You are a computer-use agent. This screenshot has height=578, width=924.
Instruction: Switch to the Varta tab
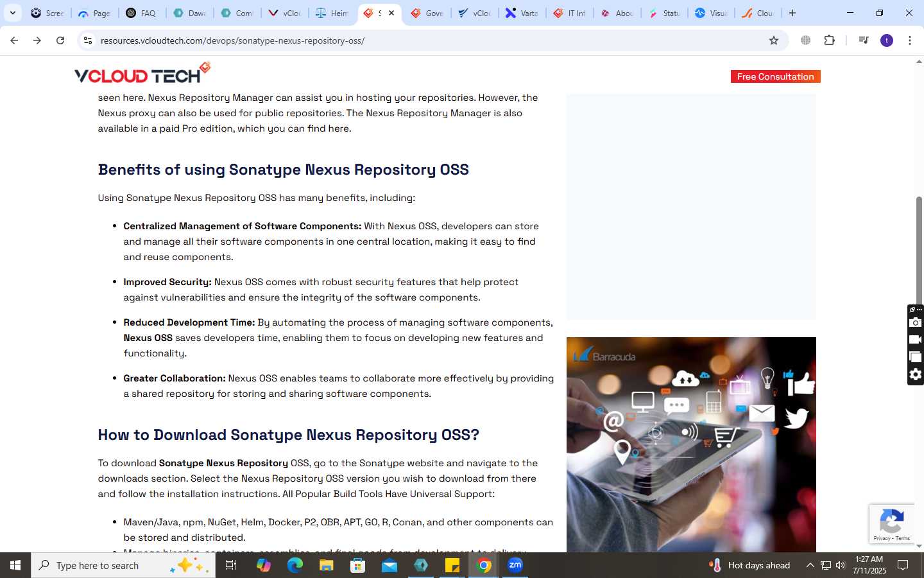click(522, 13)
